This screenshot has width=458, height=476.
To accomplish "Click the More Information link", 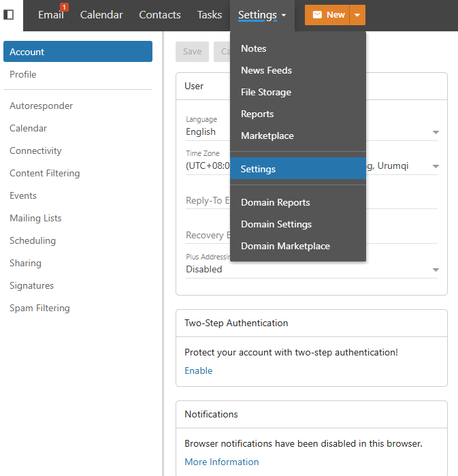I will [222, 462].
